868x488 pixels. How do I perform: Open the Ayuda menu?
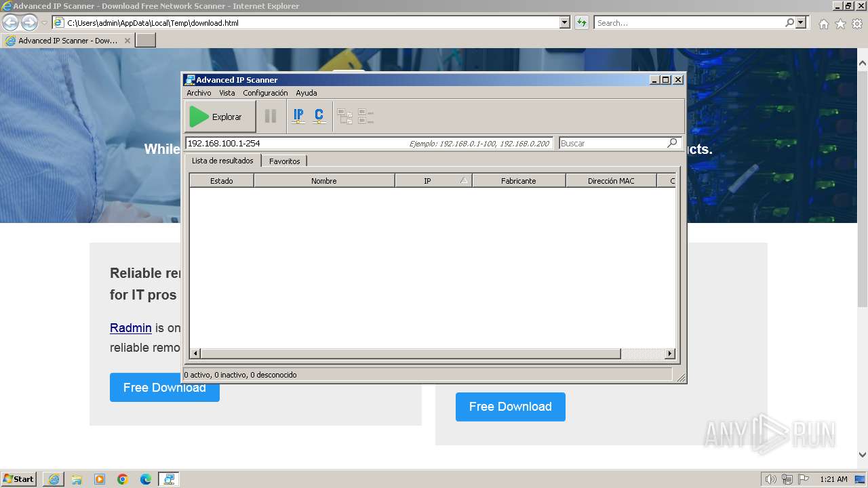click(x=307, y=93)
